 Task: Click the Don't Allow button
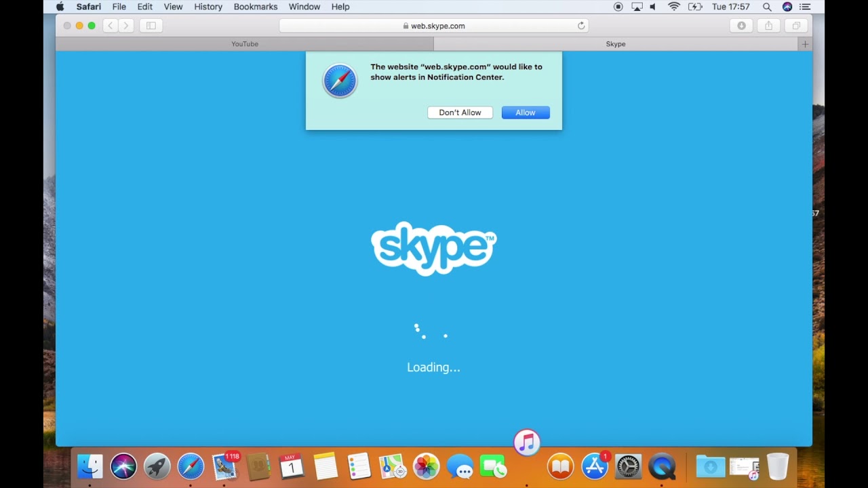[x=460, y=113]
